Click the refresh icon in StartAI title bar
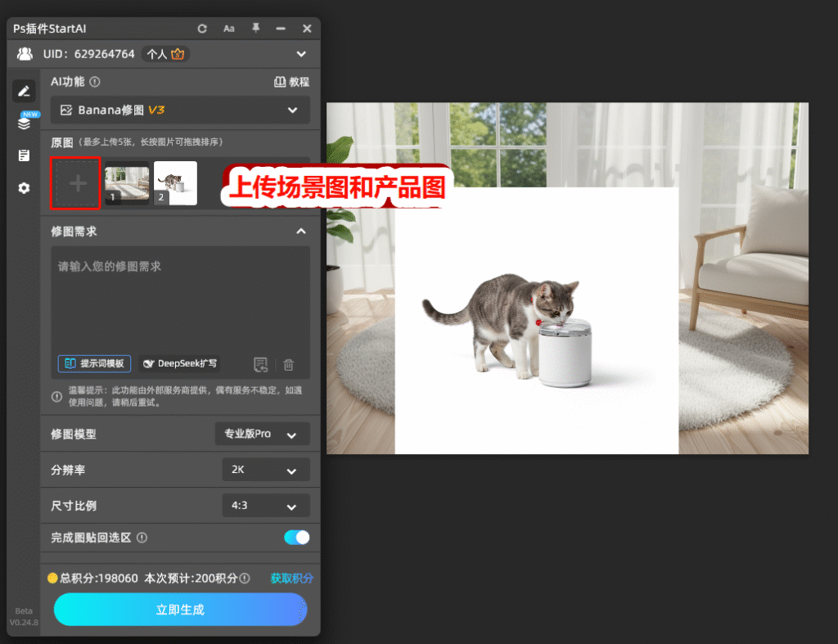The width and height of the screenshot is (838, 644). click(x=202, y=29)
